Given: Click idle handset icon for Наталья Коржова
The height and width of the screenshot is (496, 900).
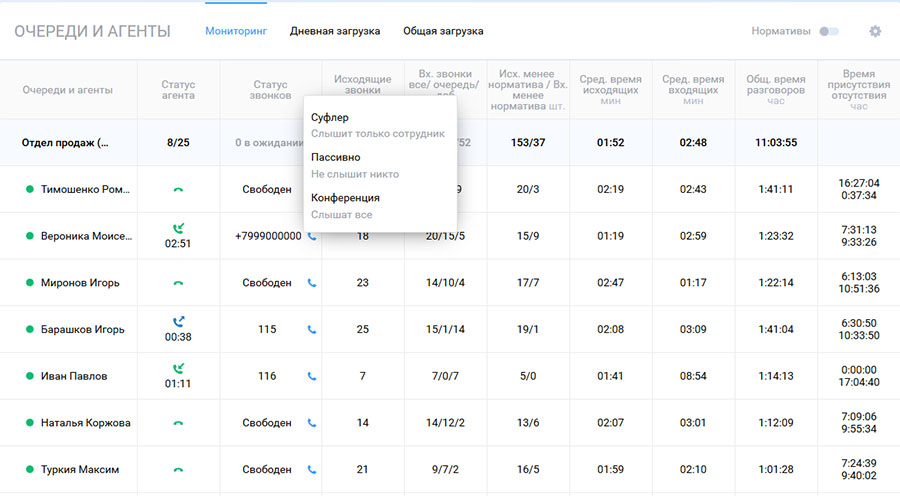Looking at the screenshot, I should pyautogui.click(x=179, y=423).
